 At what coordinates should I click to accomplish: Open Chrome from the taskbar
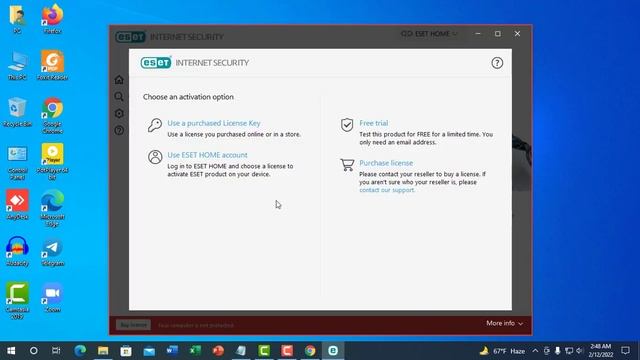point(310,351)
